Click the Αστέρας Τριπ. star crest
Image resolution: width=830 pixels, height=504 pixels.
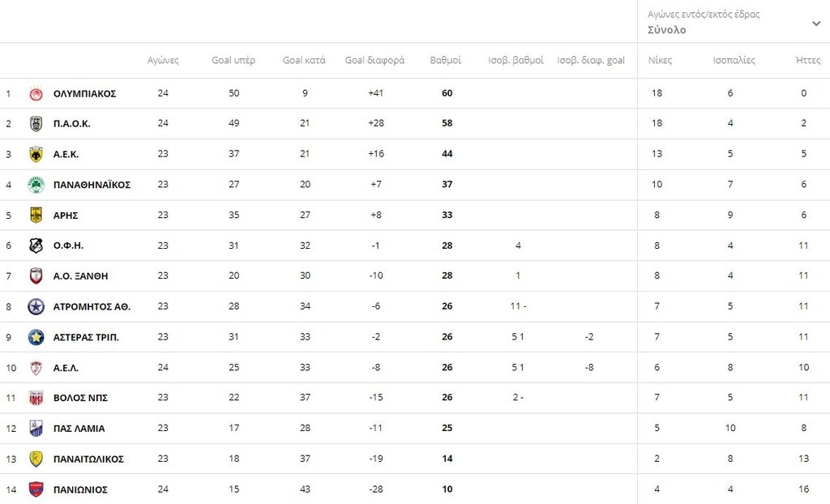36,337
